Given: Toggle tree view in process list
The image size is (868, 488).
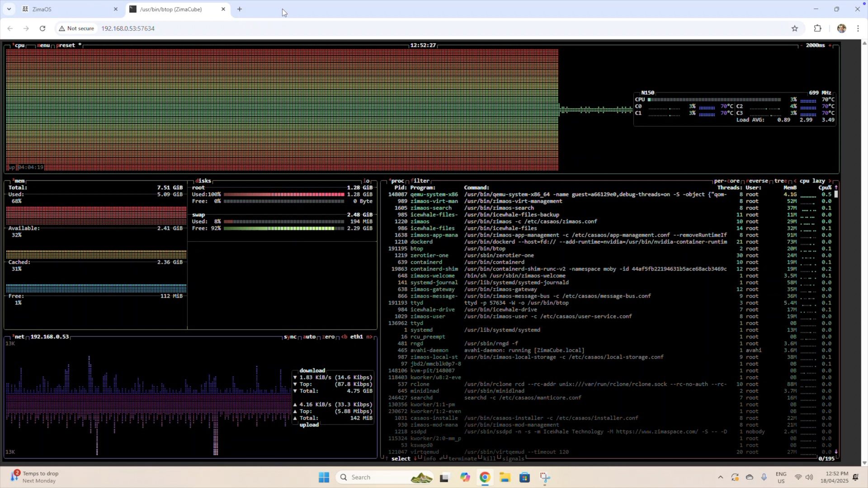Looking at the screenshot, I should point(781,181).
